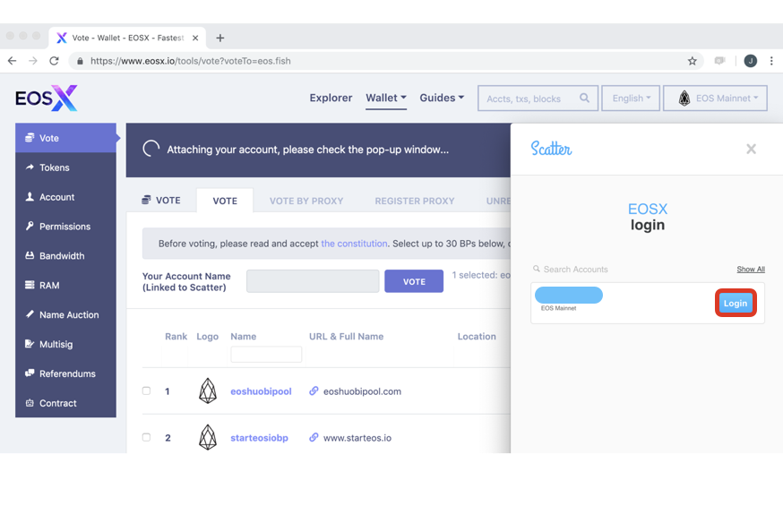This screenshot has width=783, height=532.
Task: Click the link icon beside eoshuobipool.com
Action: (314, 390)
